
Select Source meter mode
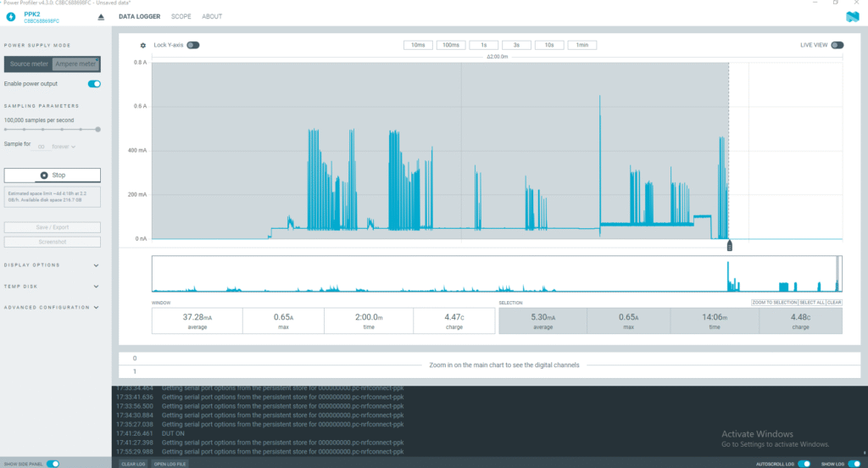click(29, 64)
